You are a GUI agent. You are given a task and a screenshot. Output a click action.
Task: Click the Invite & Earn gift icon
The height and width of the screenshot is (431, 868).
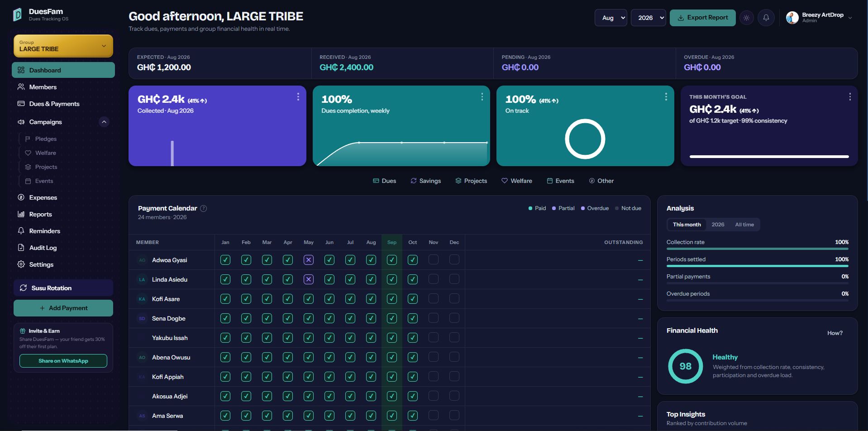23,331
